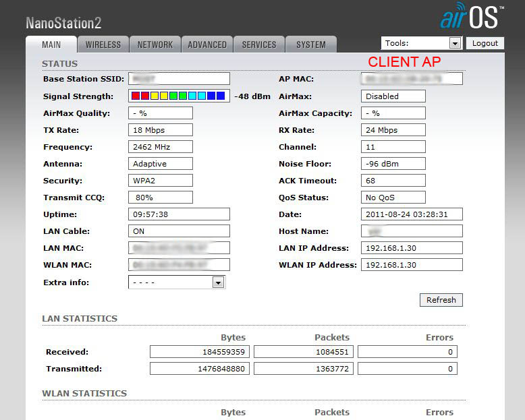This screenshot has height=420, width=525.
Task: Open the MAIN tab
Action: point(51,44)
